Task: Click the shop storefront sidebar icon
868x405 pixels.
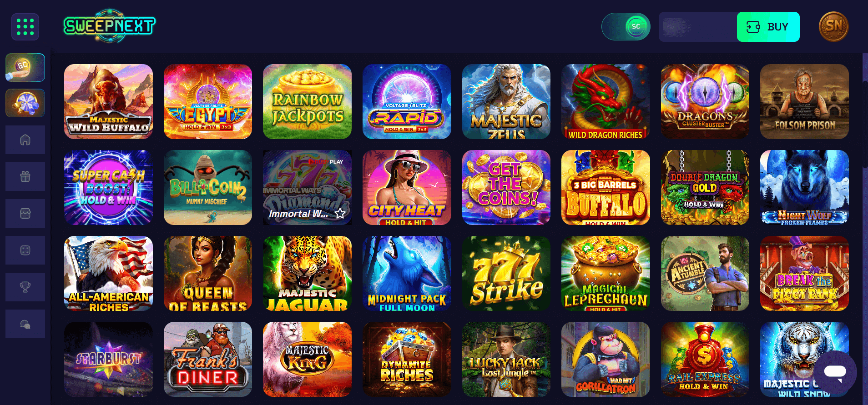Action: [x=25, y=213]
